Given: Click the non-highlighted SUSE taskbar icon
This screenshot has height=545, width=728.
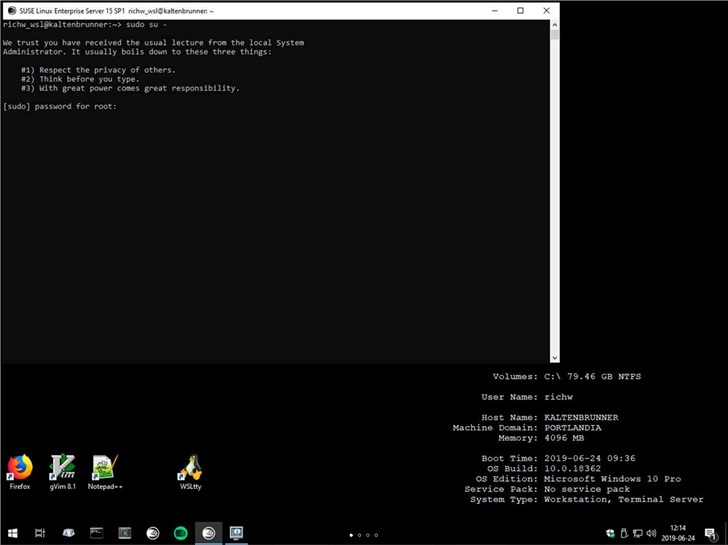Looking at the screenshot, I should coord(153,533).
